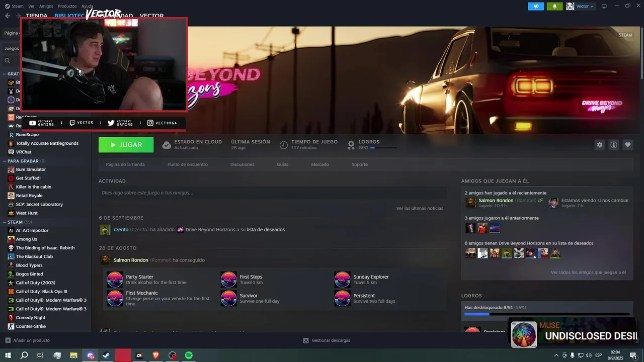This screenshot has height=362, width=644.
Task: Add game to favorites heart icon
Action: point(628,145)
